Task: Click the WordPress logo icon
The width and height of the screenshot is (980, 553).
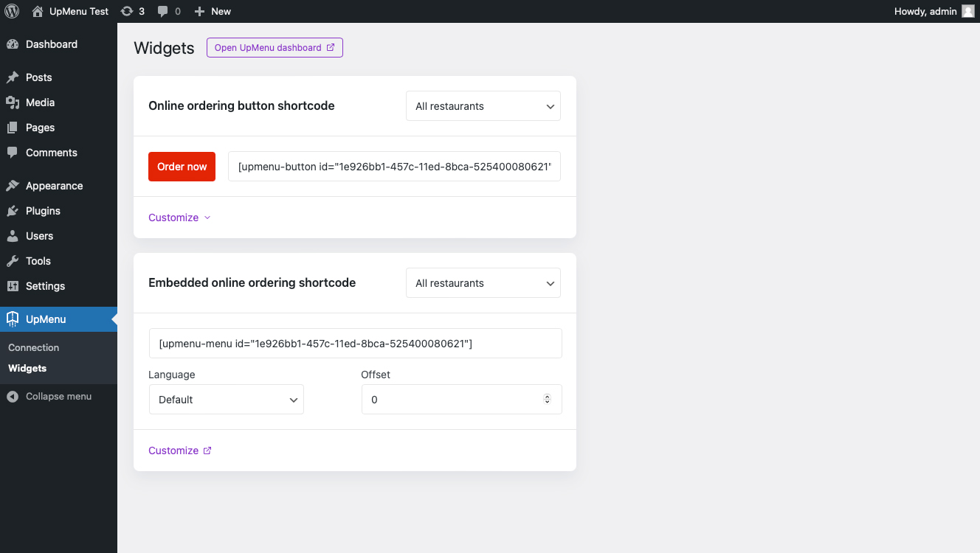Action: pyautogui.click(x=12, y=11)
